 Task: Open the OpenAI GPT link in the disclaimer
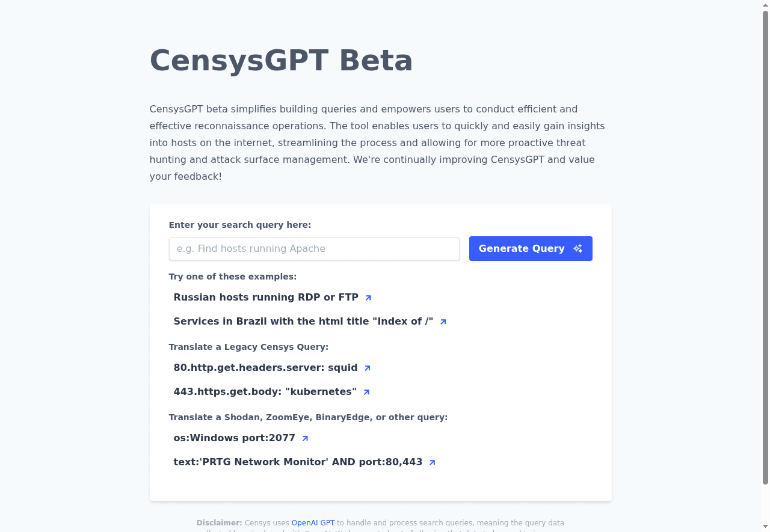coord(313,523)
